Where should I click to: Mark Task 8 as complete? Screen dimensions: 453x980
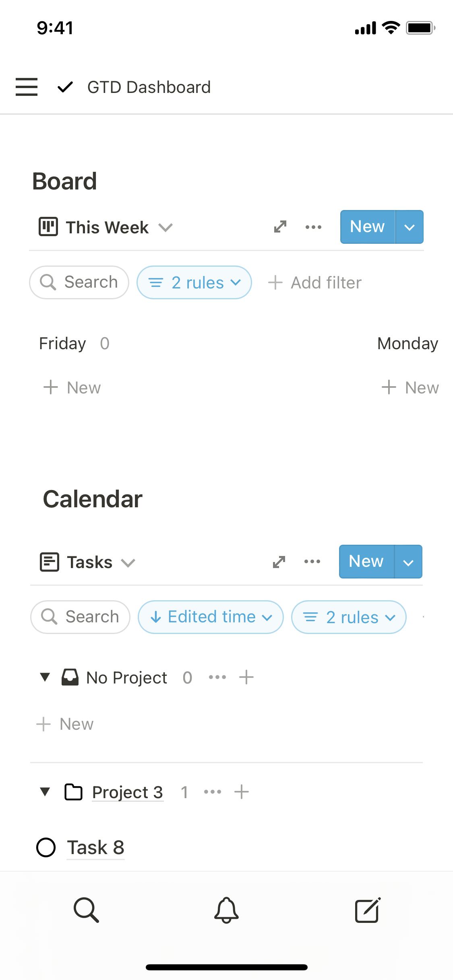point(46,847)
